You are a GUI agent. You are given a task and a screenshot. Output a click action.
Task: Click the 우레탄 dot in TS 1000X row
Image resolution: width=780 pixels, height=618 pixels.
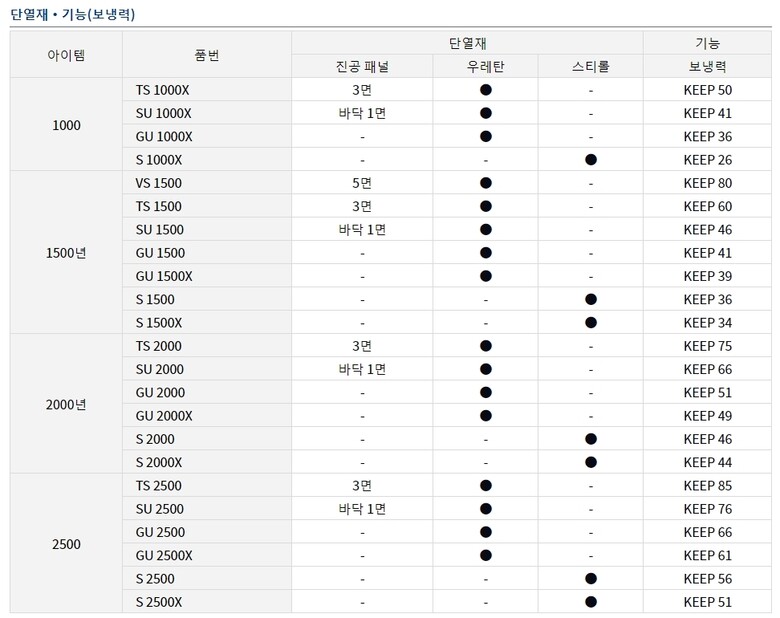(485, 90)
